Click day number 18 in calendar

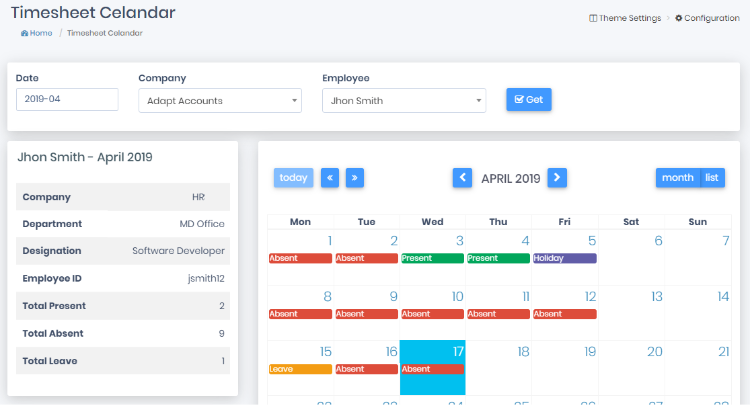(523, 352)
